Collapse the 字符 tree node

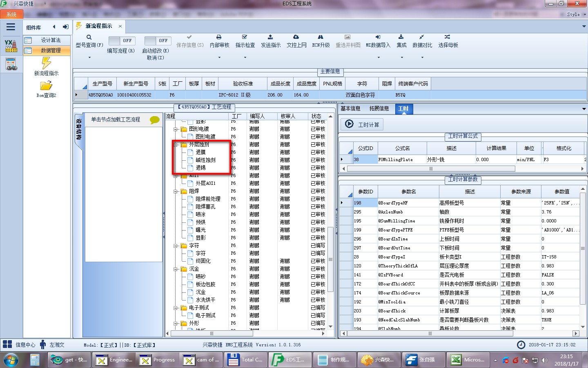(x=176, y=246)
